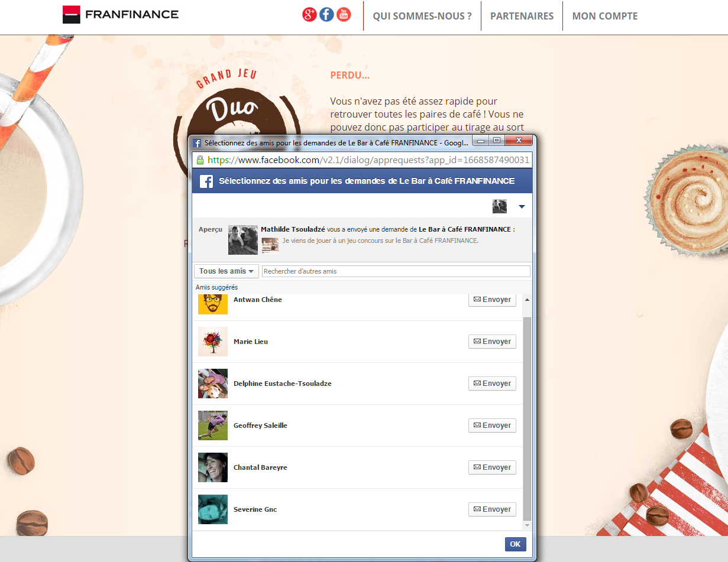Click the Rechercher d'autres amis search field
Screen dimensions: 728x562
pos(396,271)
